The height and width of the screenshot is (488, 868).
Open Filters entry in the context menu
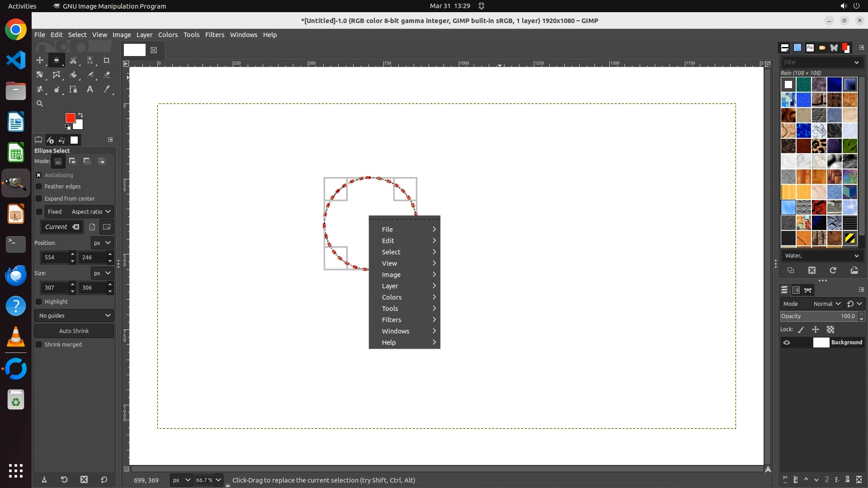[392, 320]
